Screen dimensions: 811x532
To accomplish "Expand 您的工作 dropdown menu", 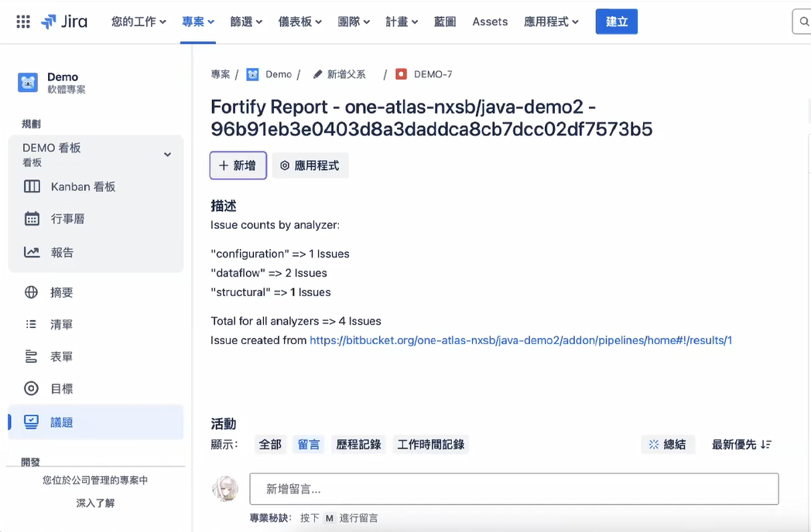I will tap(139, 22).
